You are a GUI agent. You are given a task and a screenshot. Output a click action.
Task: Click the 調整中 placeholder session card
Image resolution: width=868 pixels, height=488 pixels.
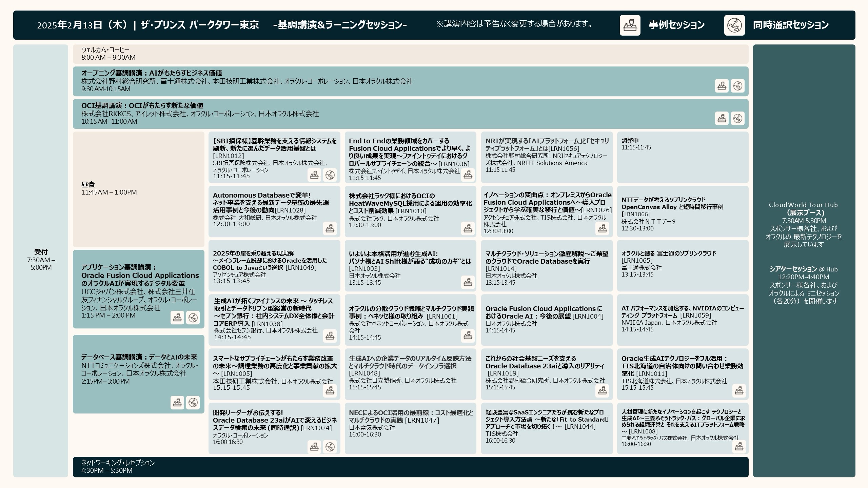point(682,158)
